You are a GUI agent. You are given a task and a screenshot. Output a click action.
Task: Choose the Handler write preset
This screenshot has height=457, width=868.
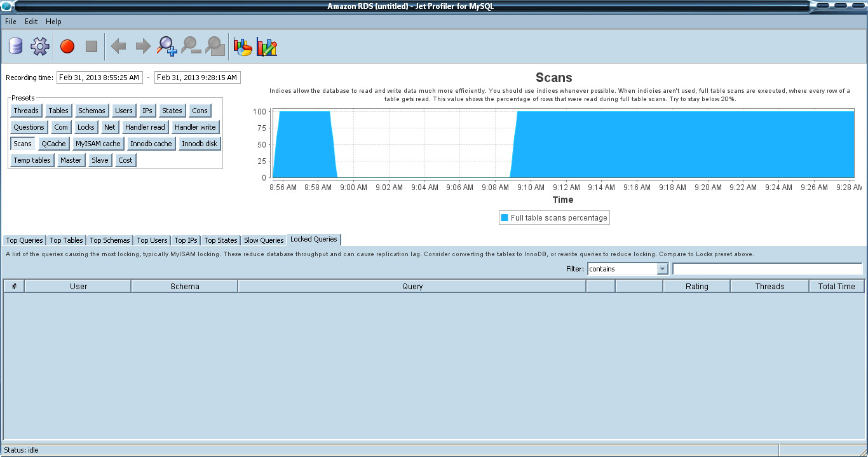195,127
